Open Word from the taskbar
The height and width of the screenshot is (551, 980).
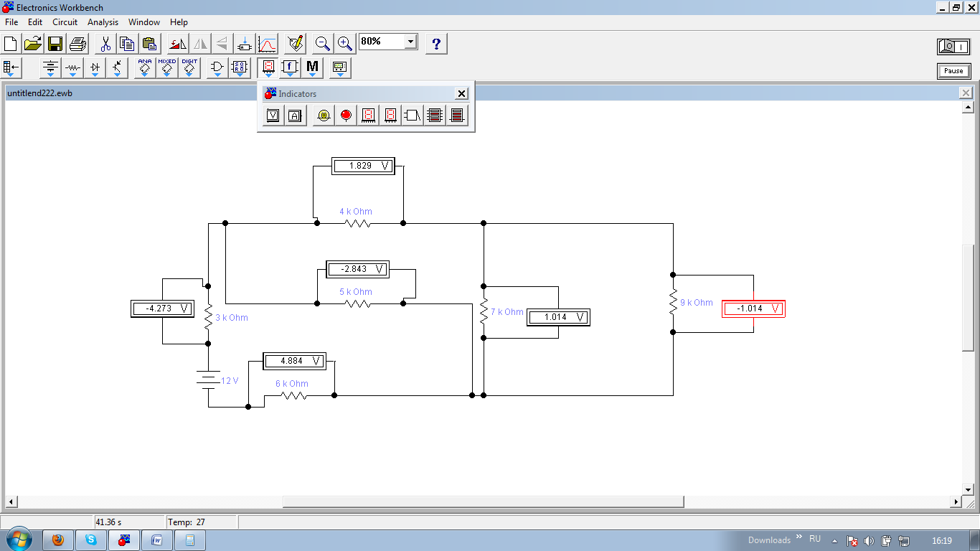tap(157, 540)
